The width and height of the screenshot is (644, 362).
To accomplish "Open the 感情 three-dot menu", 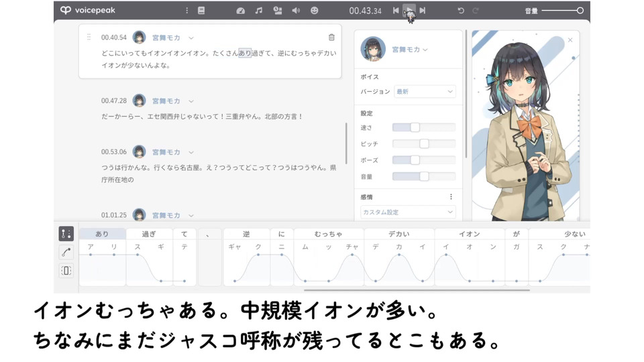I will point(451,197).
